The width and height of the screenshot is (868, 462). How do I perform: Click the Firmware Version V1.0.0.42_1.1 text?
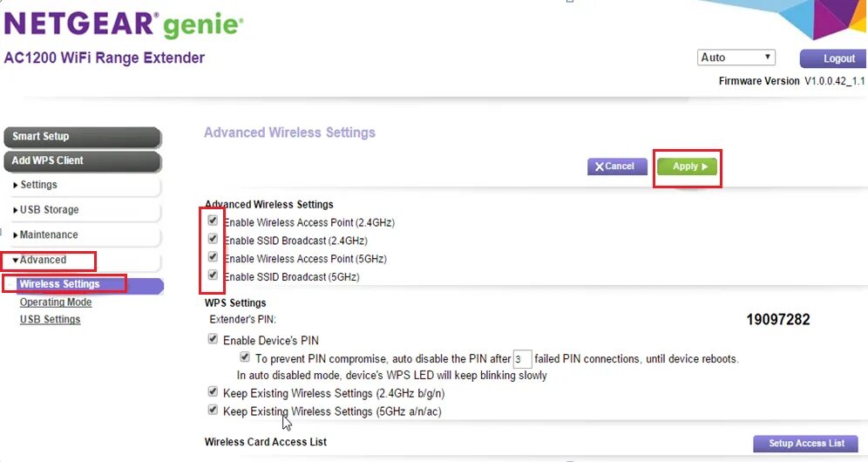pyautogui.click(x=791, y=81)
